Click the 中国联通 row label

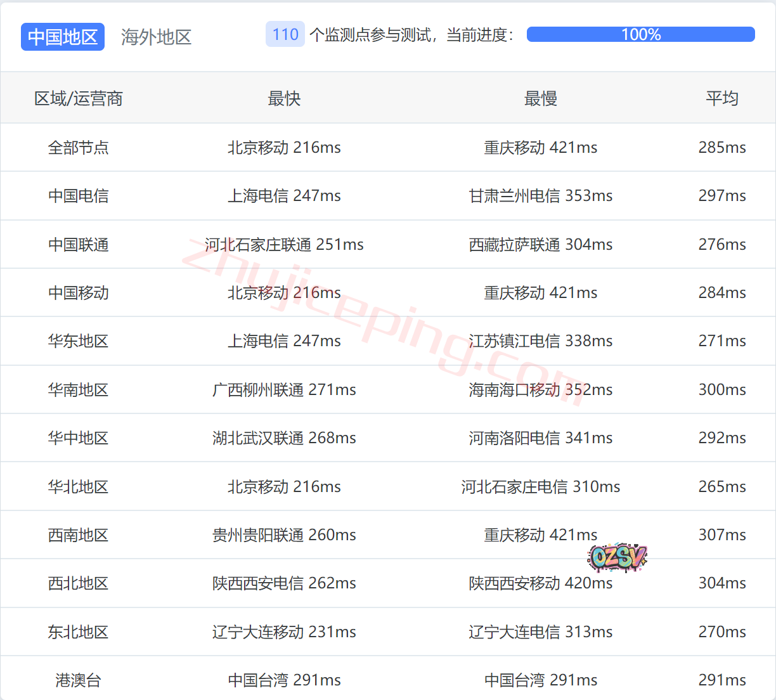point(79,244)
